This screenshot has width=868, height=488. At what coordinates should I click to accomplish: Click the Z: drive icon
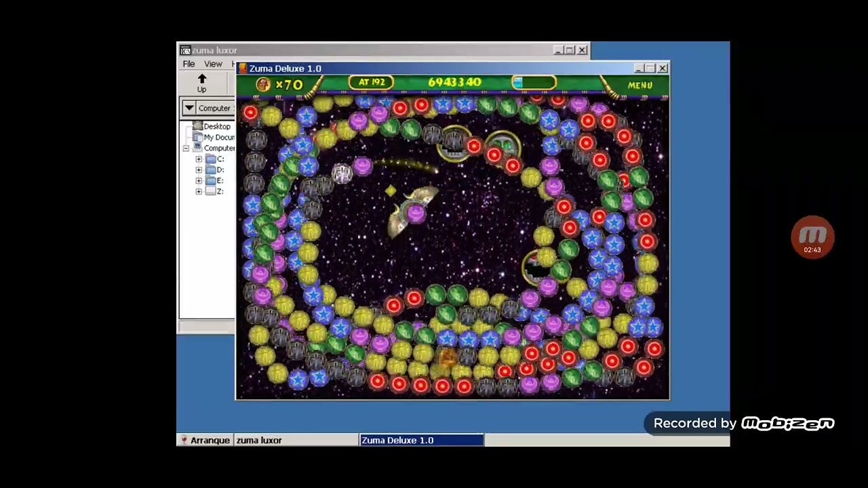210,191
